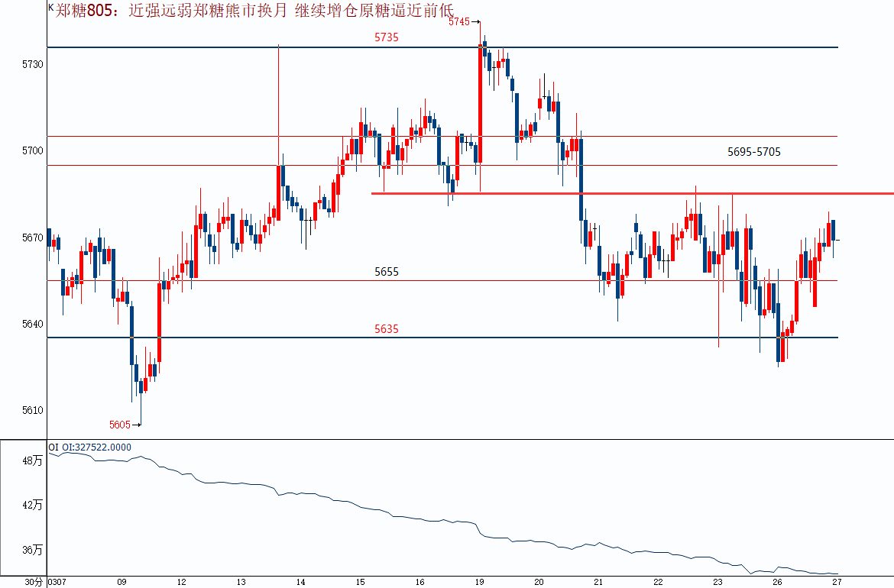
Task: Click the 48万 open interest axis tick
Action: click(x=33, y=460)
